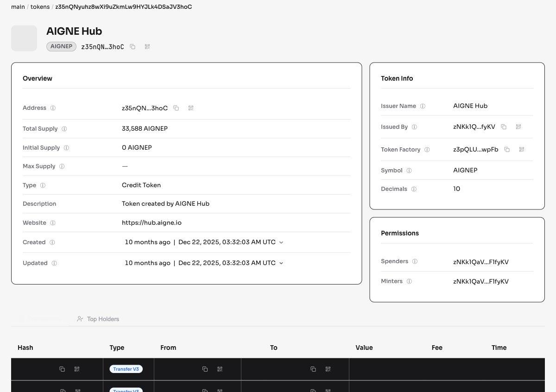Show QR code for the Overview Address
556x392 pixels.
(191, 108)
